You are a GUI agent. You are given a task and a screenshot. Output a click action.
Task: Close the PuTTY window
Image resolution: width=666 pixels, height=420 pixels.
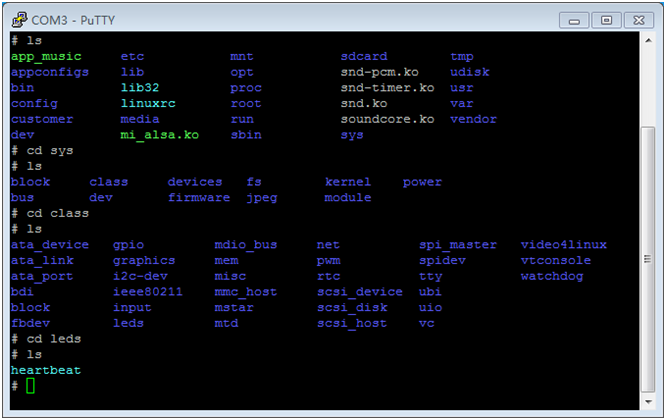[638, 20]
